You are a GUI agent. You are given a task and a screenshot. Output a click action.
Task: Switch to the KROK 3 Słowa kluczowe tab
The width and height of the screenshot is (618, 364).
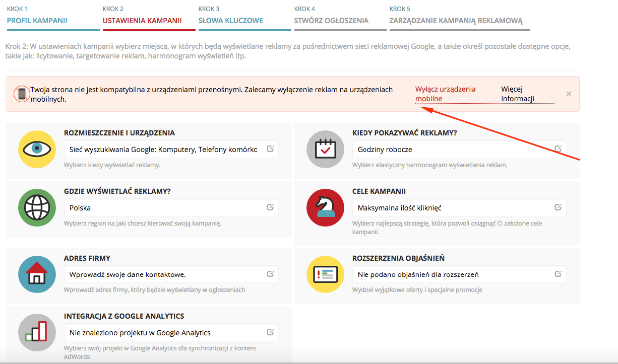pos(231,21)
